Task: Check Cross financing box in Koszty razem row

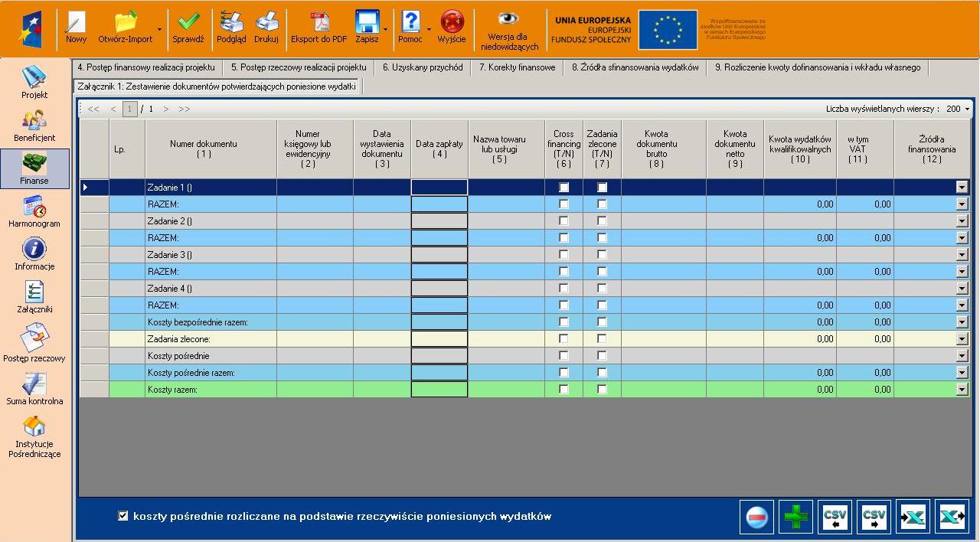Action: [x=564, y=390]
